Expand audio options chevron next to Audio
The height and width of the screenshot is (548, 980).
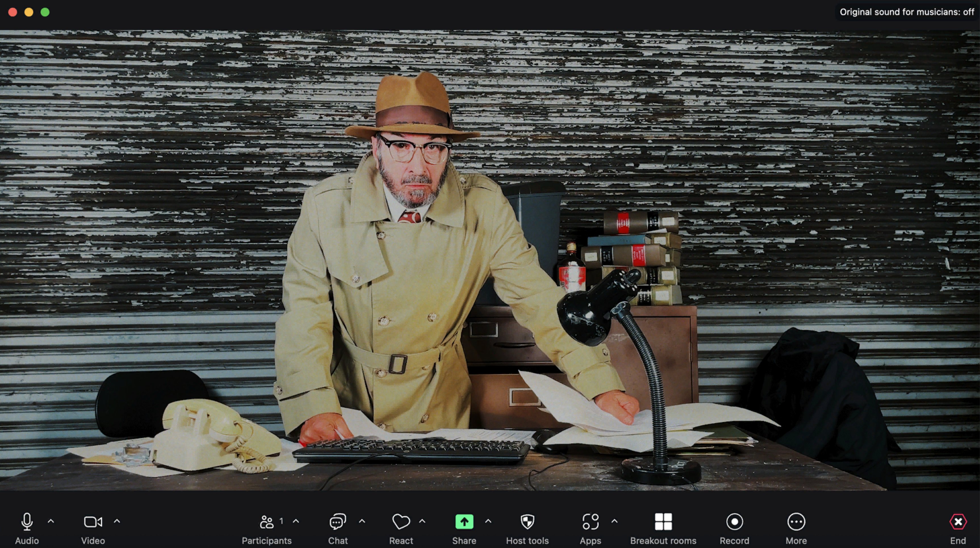51,521
